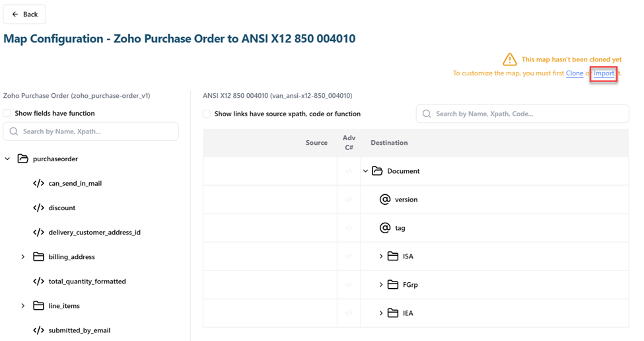Select the line_items label
644x341 pixels.
click(x=64, y=306)
